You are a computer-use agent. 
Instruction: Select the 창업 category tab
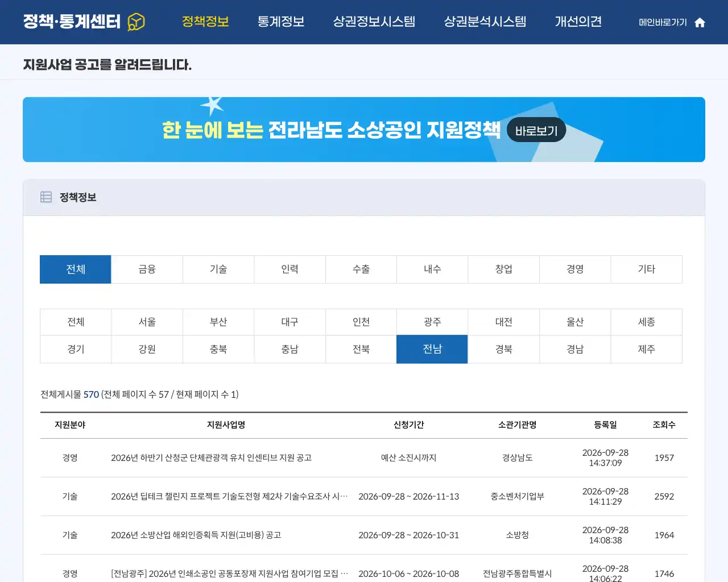click(x=504, y=269)
